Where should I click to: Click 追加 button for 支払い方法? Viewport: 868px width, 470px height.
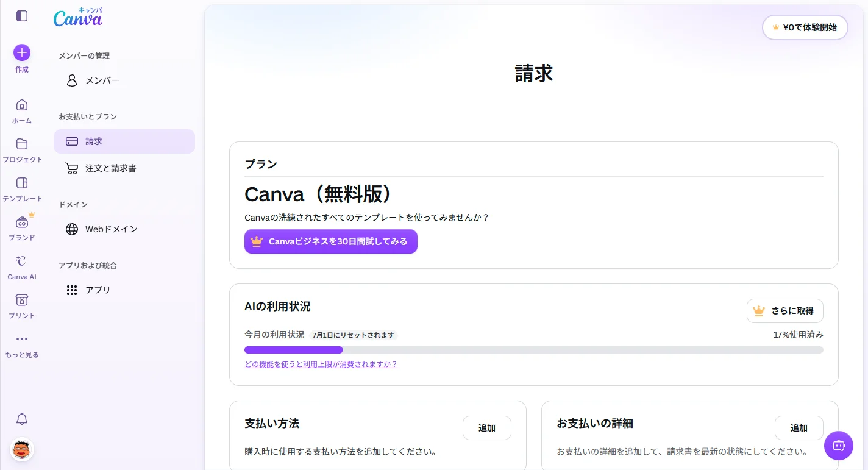pos(487,428)
